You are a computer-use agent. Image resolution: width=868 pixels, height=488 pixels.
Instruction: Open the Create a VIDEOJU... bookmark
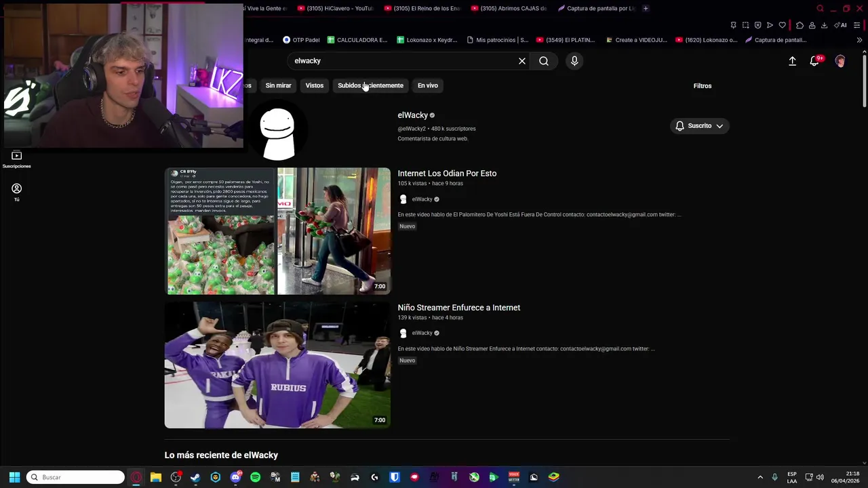(x=635, y=40)
